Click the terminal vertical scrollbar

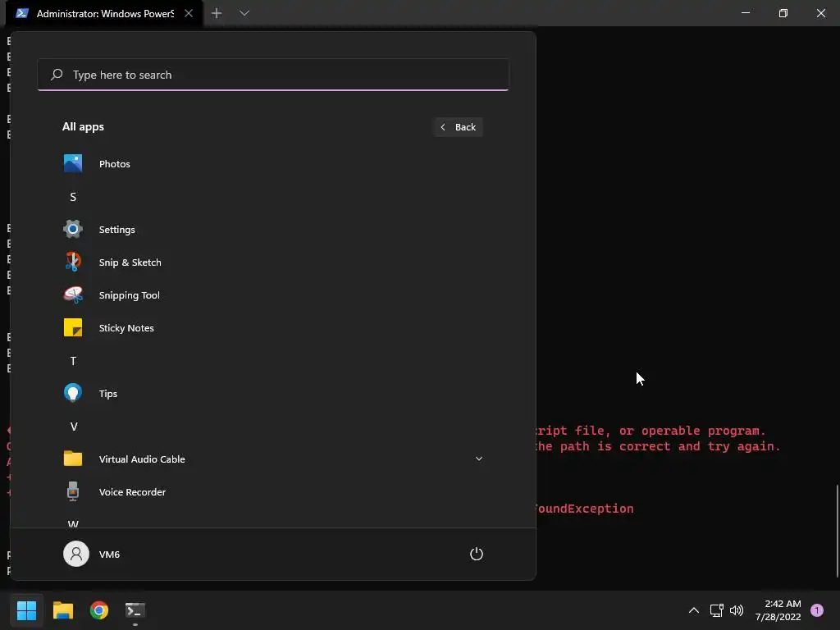(837, 531)
